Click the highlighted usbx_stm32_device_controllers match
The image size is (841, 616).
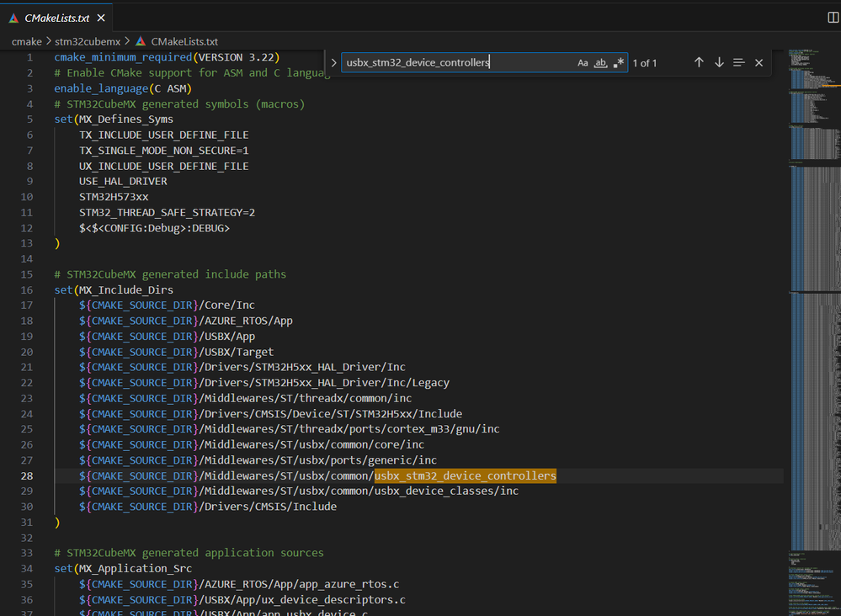point(465,476)
